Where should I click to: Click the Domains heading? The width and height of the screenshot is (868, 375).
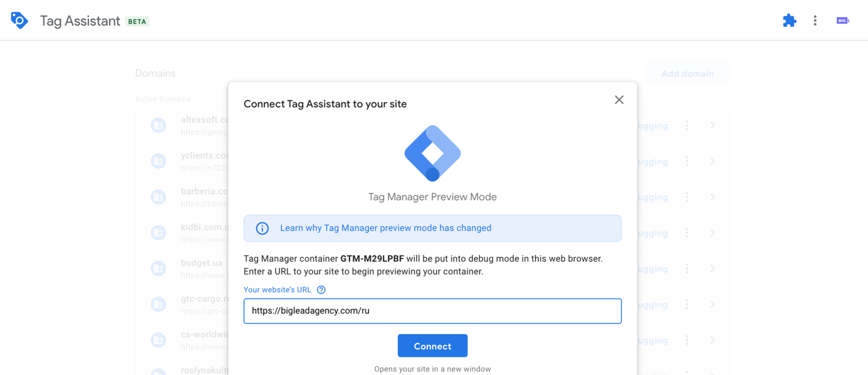click(x=155, y=73)
